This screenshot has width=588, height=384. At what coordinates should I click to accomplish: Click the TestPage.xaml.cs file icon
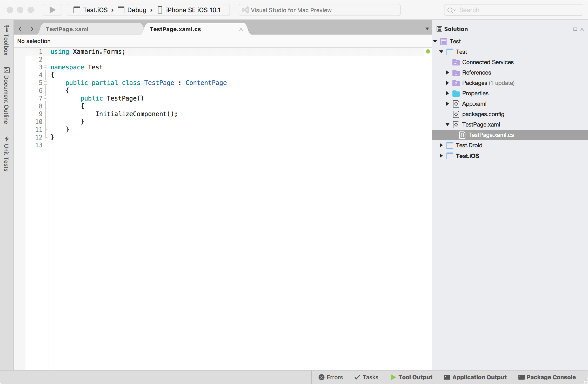[x=462, y=135]
